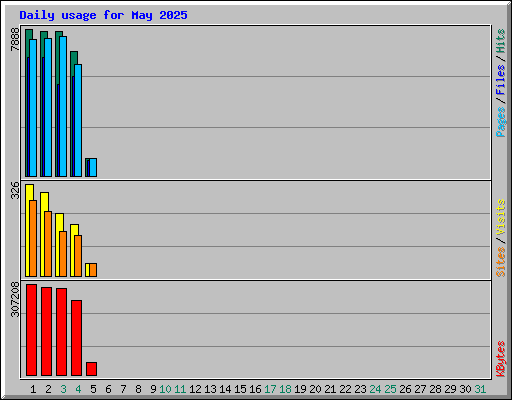The width and height of the screenshot is (512, 400).
Task: Click the day 4 cyan Pages bar
Action: tap(78, 121)
